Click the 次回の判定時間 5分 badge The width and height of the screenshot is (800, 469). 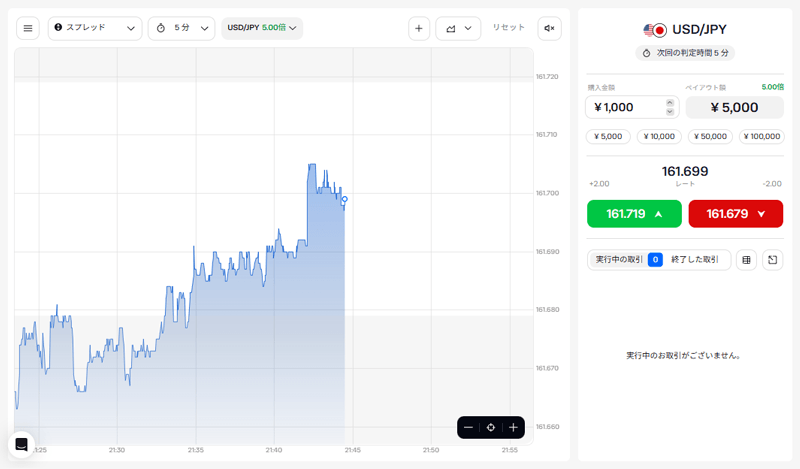coord(685,53)
